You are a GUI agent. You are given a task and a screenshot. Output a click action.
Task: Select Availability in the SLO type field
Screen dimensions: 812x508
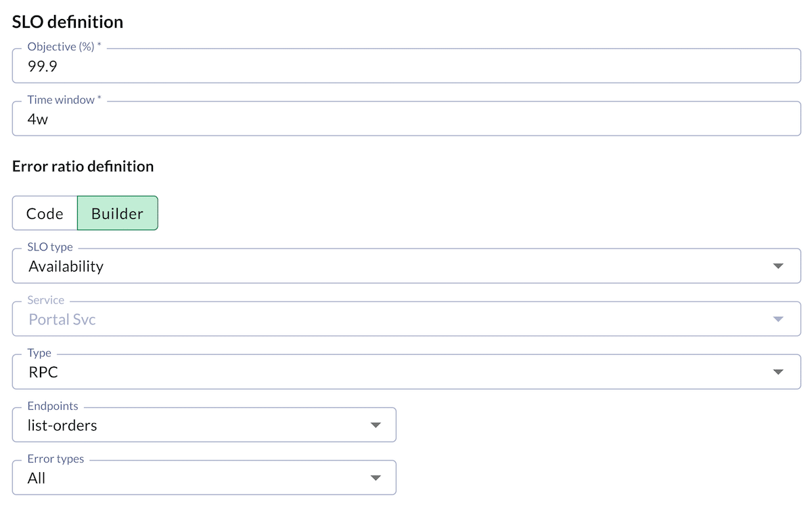point(65,266)
